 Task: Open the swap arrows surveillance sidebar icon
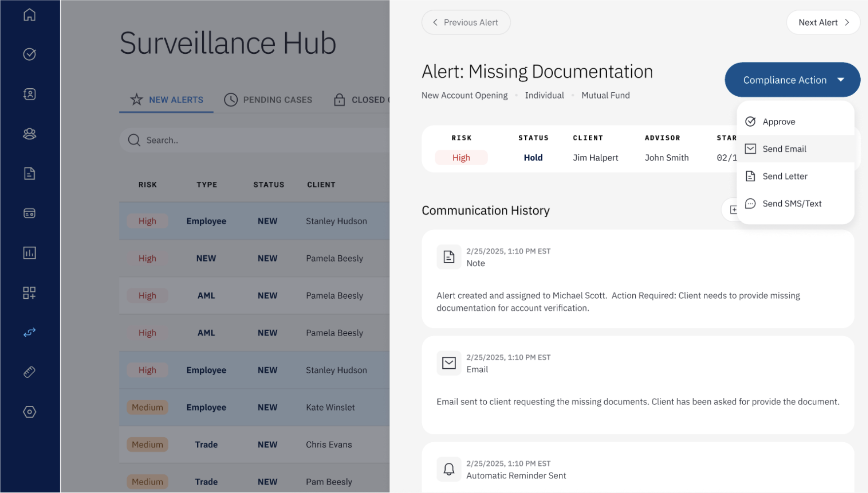(x=30, y=332)
